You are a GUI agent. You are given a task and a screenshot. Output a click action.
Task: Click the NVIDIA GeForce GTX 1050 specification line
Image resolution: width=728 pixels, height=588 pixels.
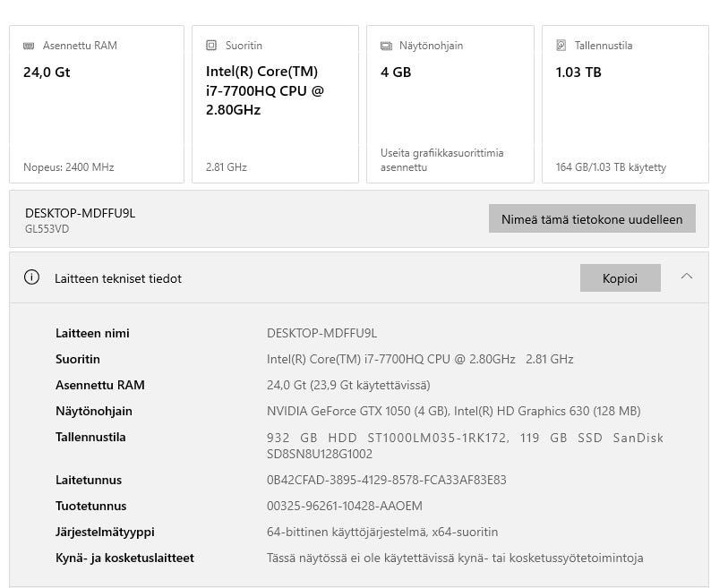453,411
